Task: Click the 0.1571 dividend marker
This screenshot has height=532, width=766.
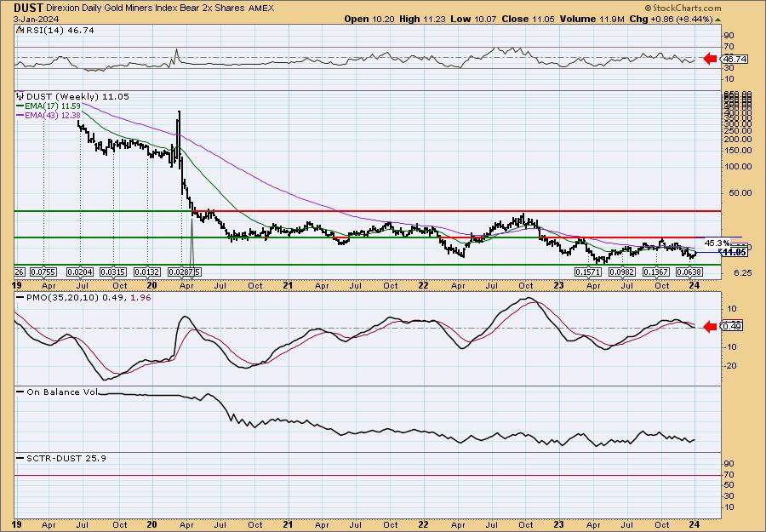Action: (x=587, y=272)
